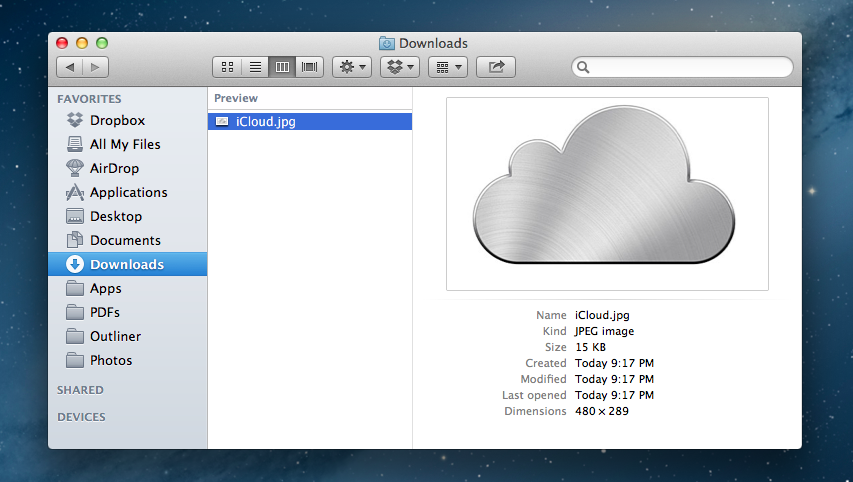Go back with the left arrow button
Screen dimensions: 853x482
pos(70,67)
